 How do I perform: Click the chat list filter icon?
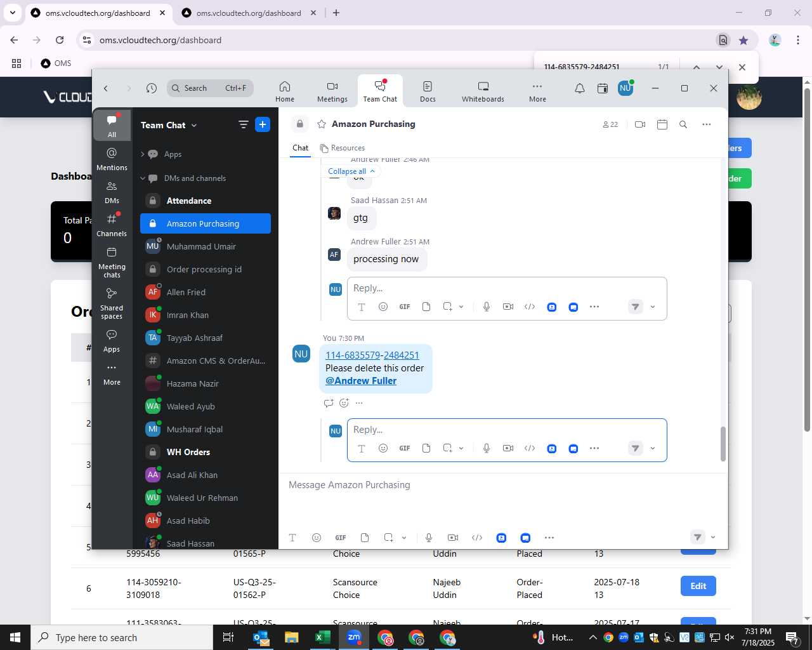click(x=243, y=124)
